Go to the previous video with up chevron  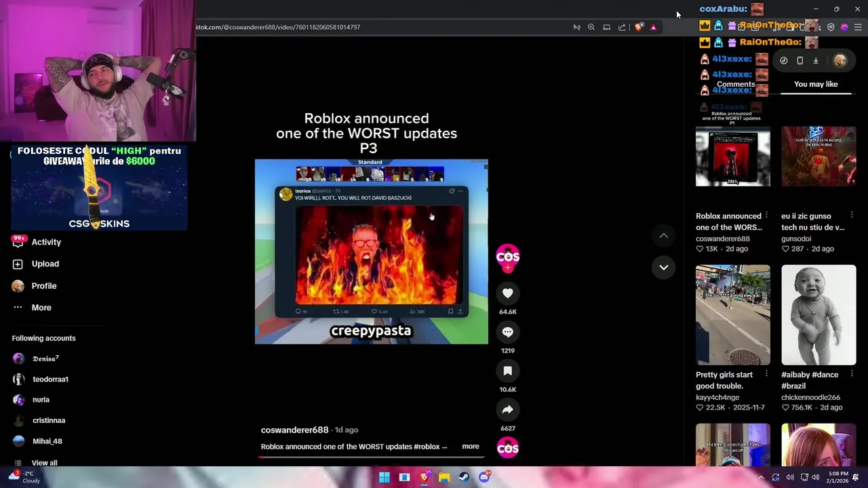[664, 235]
